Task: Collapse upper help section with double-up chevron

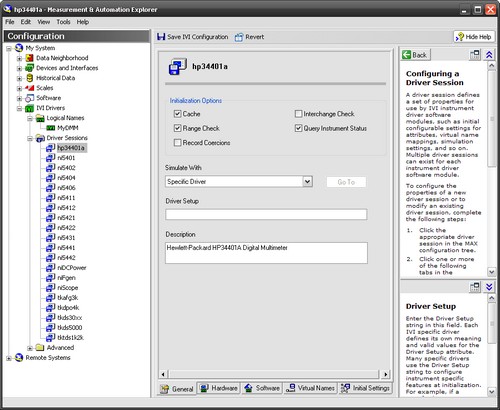Action: pyautogui.click(x=489, y=55)
